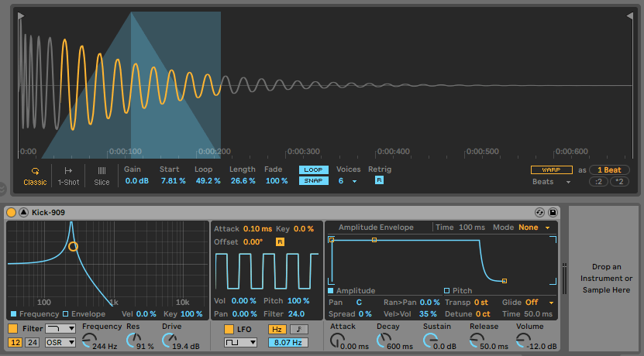Switch to the Pitch envelope tab
The width and height of the screenshot is (644, 356).
click(458, 291)
